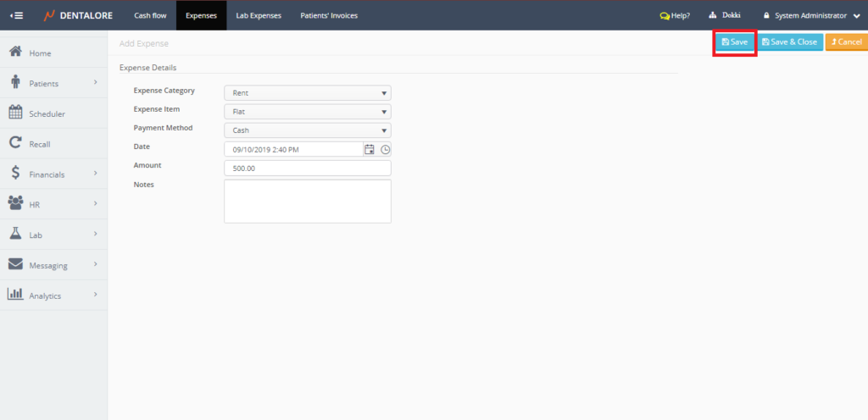Open the clock time picker icon
The width and height of the screenshot is (868, 420).
[x=385, y=149]
